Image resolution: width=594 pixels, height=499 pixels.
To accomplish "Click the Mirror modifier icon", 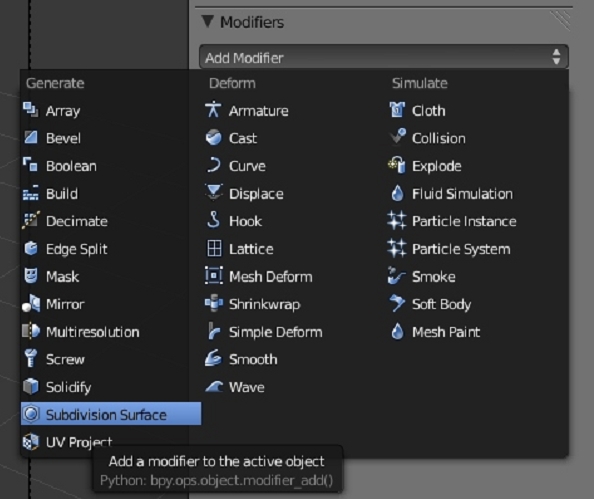I will (x=30, y=304).
